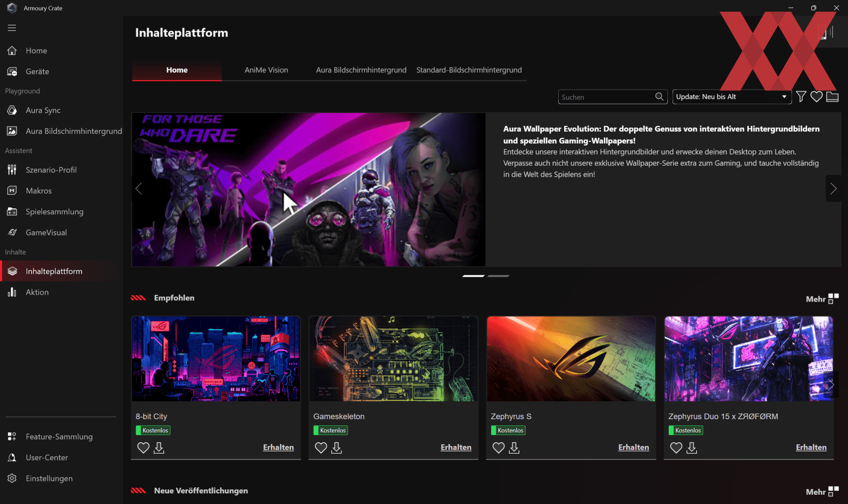Click Mehr next to Neue Veröffentlichungen

click(x=822, y=492)
